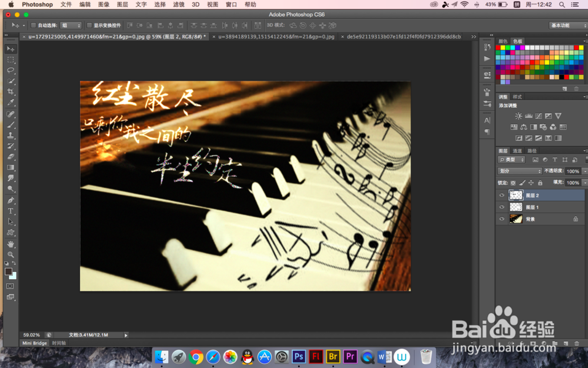This screenshot has width=588, height=368.
Task: Show more document tabs via double-arrow
Action: [x=473, y=37]
